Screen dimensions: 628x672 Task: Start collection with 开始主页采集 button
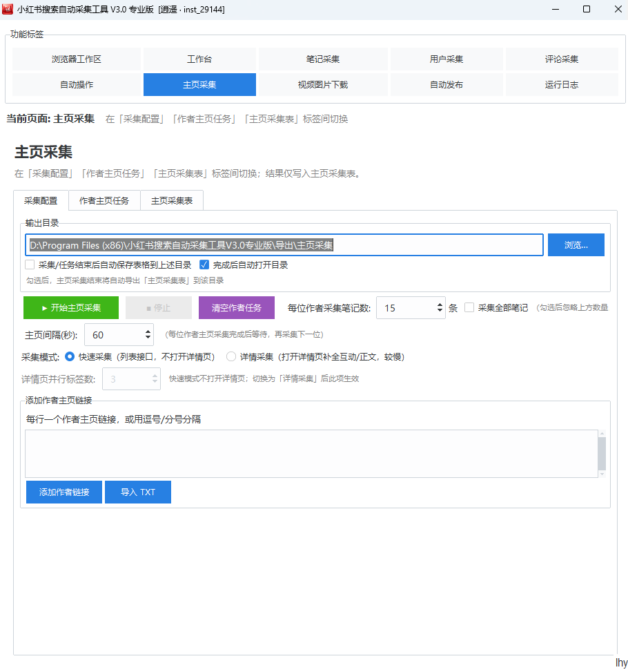(x=71, y=308)
